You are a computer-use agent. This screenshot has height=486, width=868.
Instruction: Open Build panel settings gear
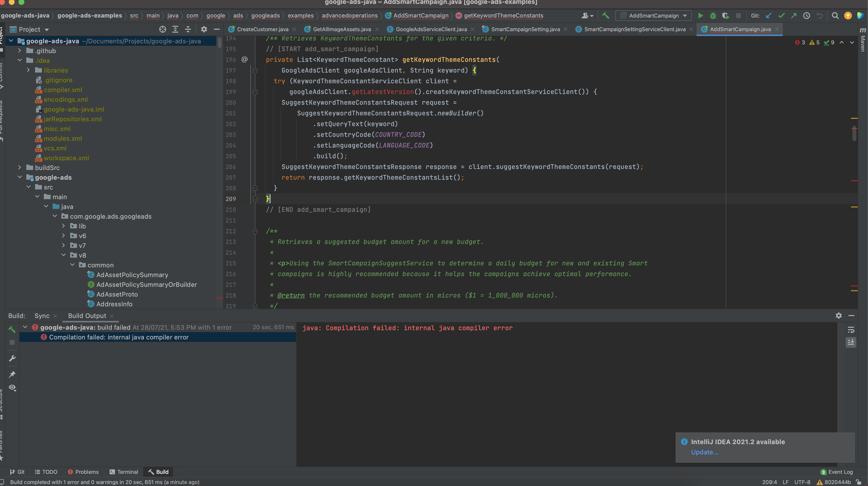pos(838,316)
